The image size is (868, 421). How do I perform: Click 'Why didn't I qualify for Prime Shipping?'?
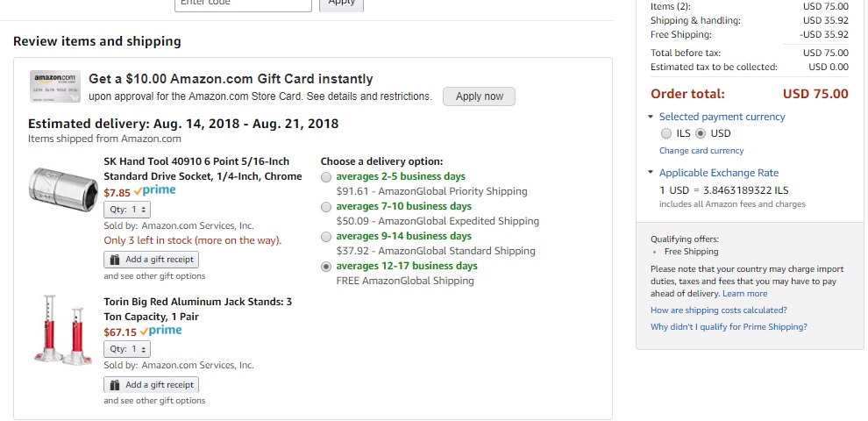(729, 327)
